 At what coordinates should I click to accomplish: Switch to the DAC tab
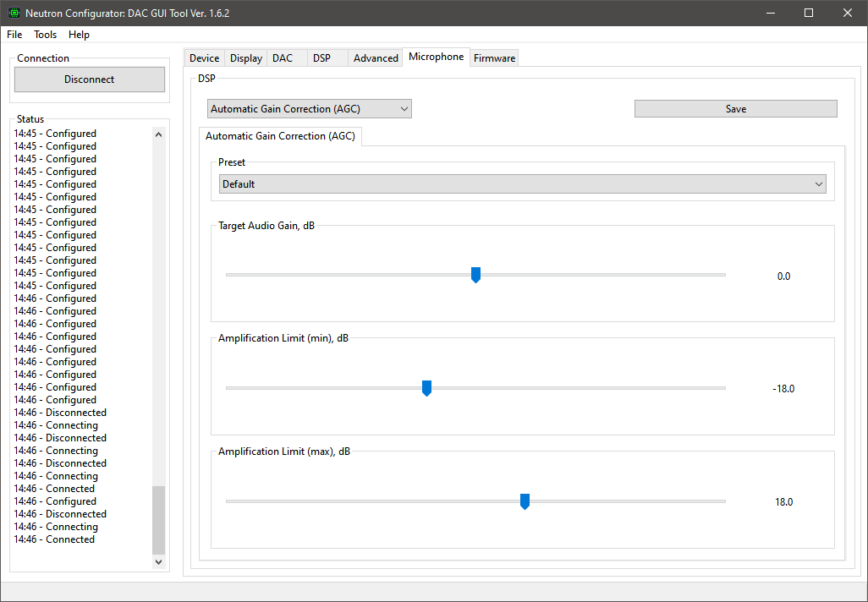tap(283, 58)
